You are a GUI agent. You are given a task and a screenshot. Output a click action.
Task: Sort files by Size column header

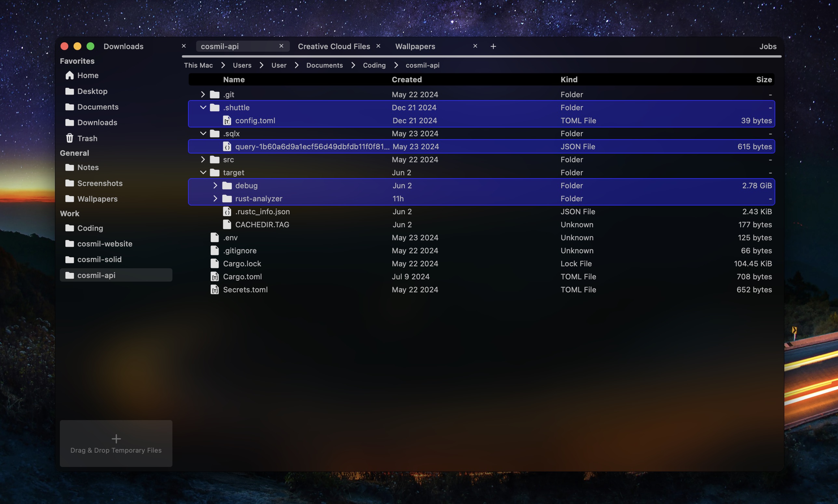764,79
